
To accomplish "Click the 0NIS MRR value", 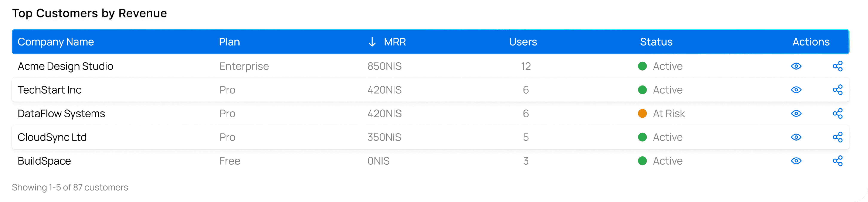I will (378, 161).
